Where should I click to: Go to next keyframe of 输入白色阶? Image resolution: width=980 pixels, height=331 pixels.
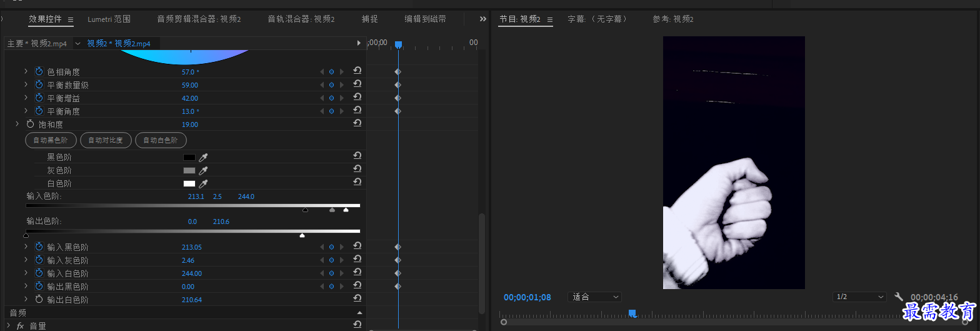click(341, 273)
